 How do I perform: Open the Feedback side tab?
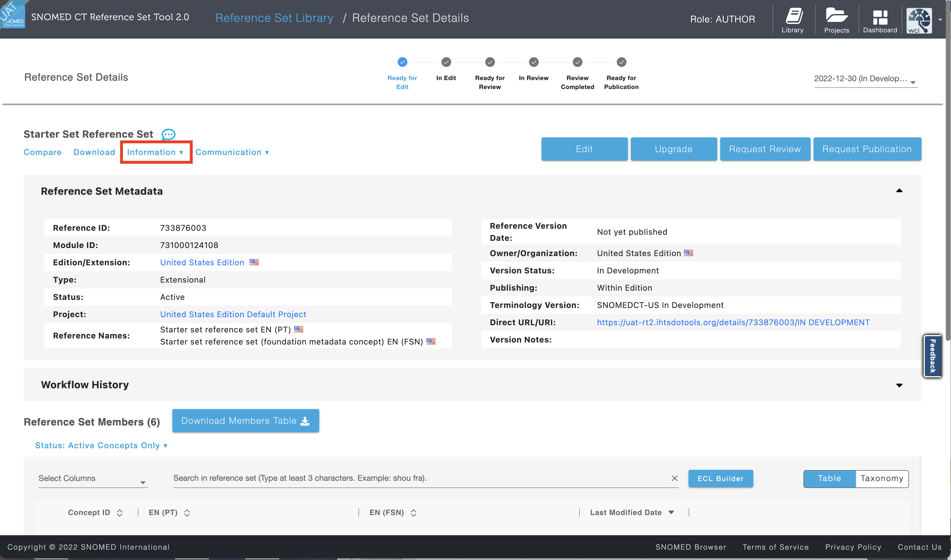932,356
